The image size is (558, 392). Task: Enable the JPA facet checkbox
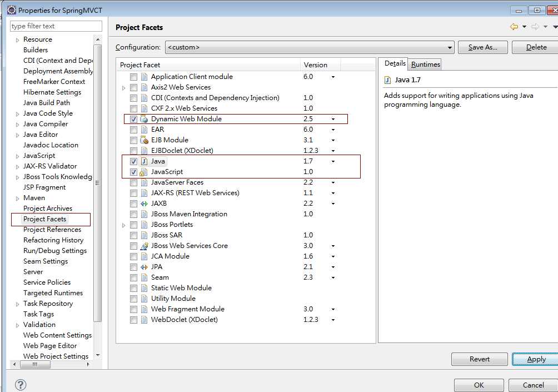click(133, 267)
